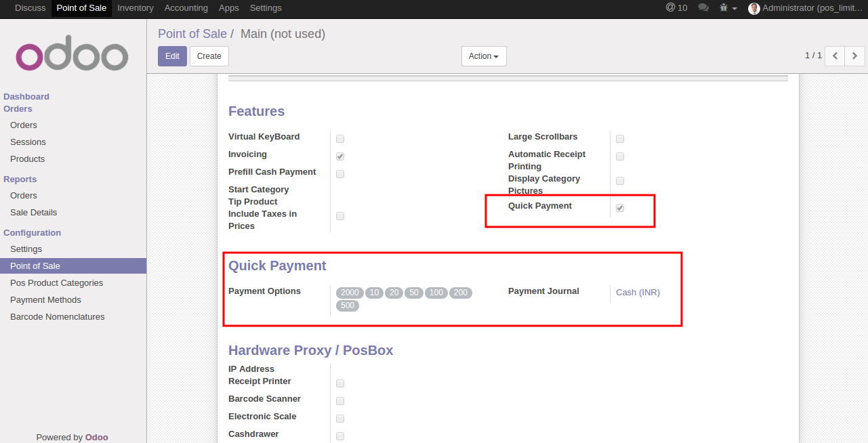This screenshot has height=443, width=868.
Task: Toggle the Invoicing checkbox
Action: (x=340, y=156)
